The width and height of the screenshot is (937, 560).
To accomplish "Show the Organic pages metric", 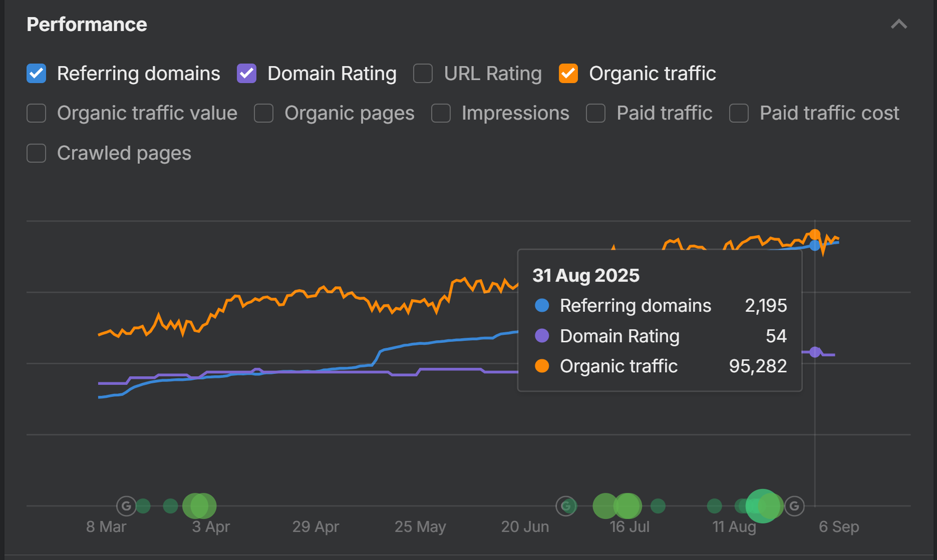I will coord(264,114).
